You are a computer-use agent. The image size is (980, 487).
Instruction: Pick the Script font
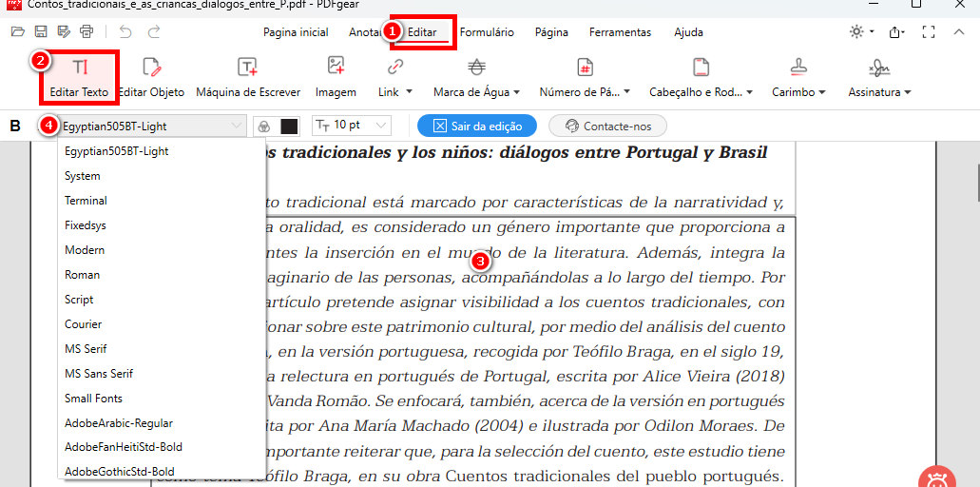pos(162,300)
